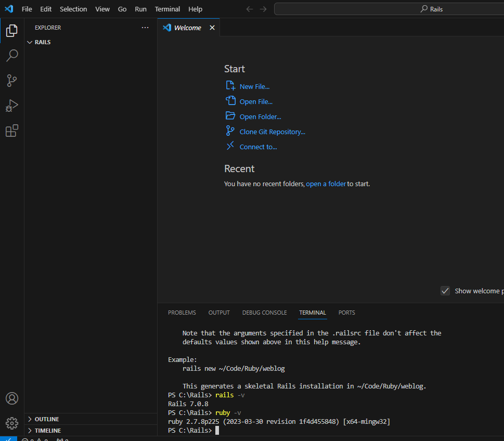Open the Run and Debug view

(x=12, y=106)
